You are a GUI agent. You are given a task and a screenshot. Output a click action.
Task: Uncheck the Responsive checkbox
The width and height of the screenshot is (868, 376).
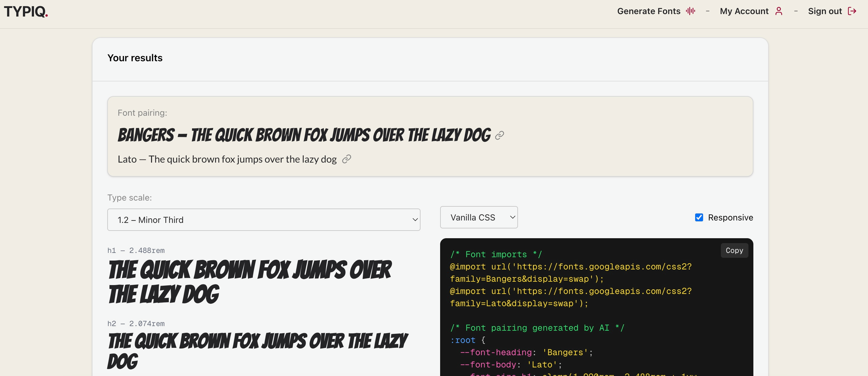[x=699, y=217]
